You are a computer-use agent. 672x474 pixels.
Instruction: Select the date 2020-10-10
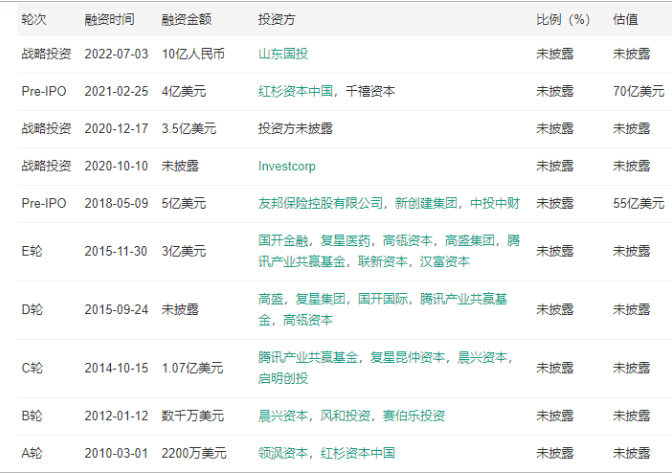(116, 166)
